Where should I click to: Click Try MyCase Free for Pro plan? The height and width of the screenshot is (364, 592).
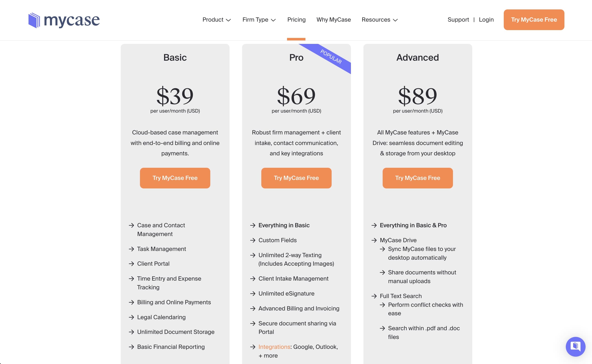[x=296, y=178]
